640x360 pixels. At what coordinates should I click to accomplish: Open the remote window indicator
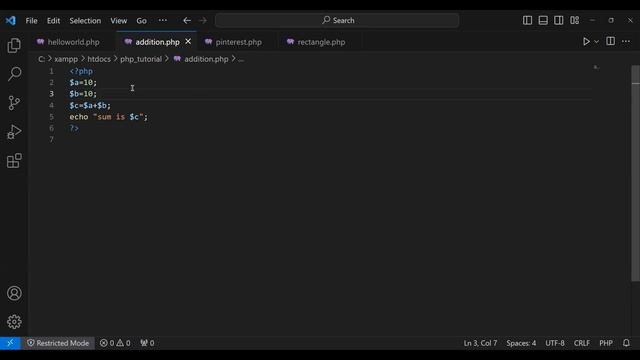tap(11, 343)
